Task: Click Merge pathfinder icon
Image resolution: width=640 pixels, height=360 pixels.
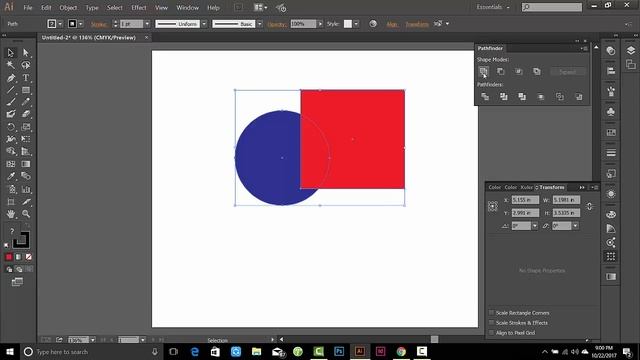Action: point(522,97)
